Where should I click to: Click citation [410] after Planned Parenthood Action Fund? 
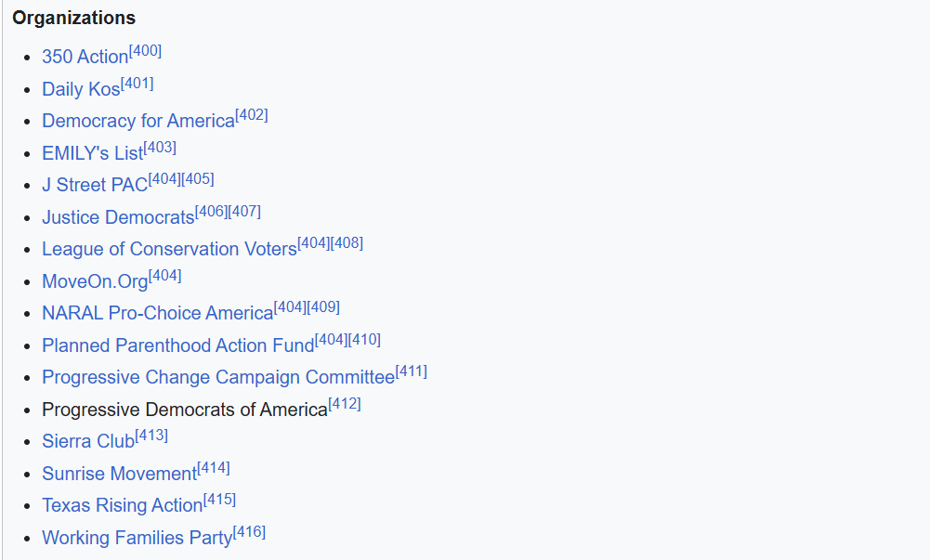coord(365,340)
